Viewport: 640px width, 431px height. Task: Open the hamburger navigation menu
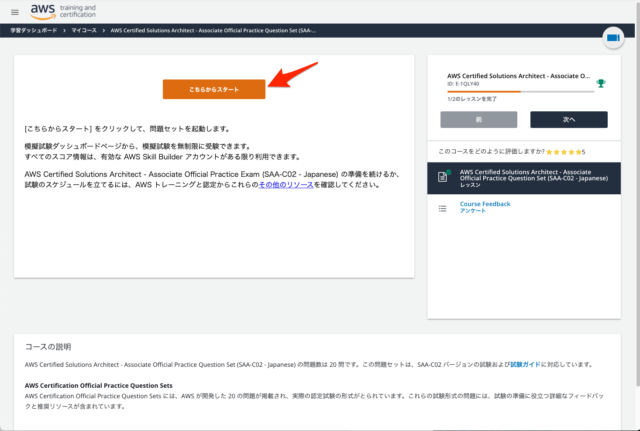[15, 12]
